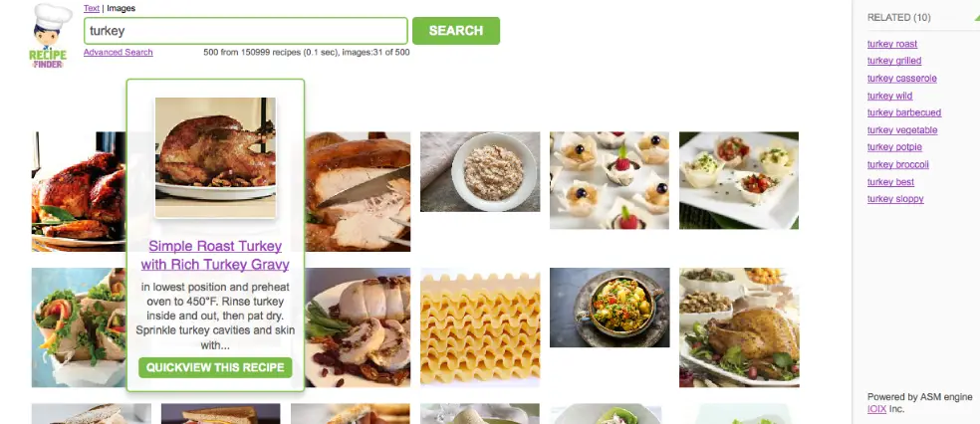Click the green SEARCH button
The width and height of the screenshot is (980, 424).
tap(455, 31)
